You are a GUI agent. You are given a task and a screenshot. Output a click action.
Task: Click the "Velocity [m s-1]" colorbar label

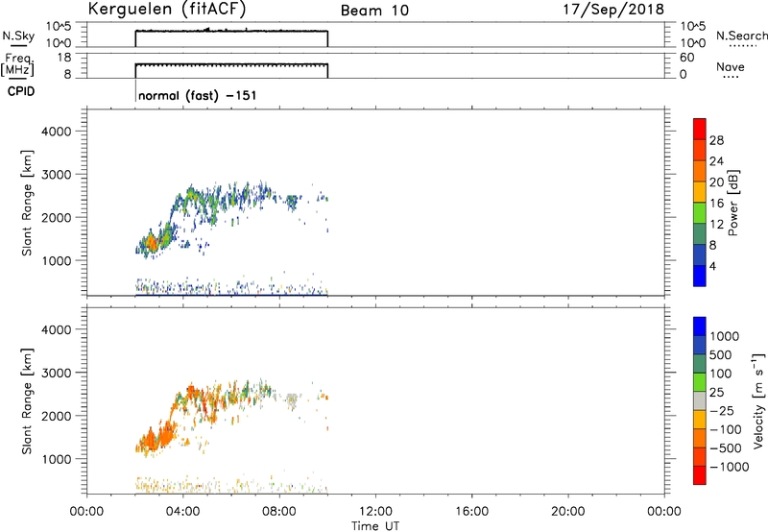pos(758,400)
